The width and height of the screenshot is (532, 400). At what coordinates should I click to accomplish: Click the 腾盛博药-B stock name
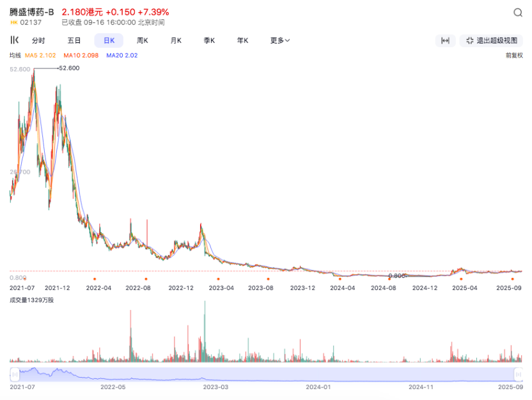(32, 12)
